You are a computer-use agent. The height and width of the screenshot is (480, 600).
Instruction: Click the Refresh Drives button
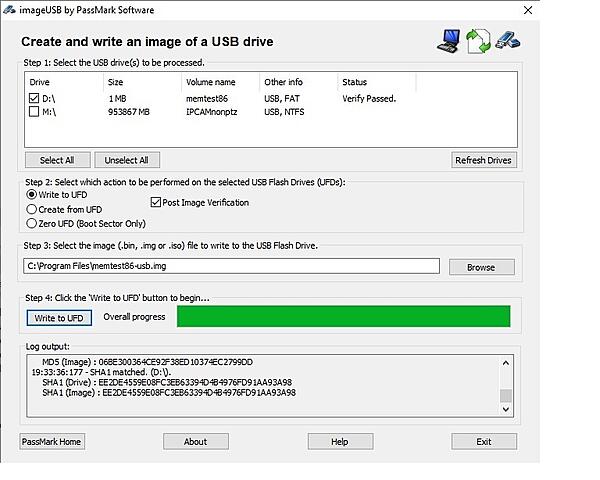[484, 160]
